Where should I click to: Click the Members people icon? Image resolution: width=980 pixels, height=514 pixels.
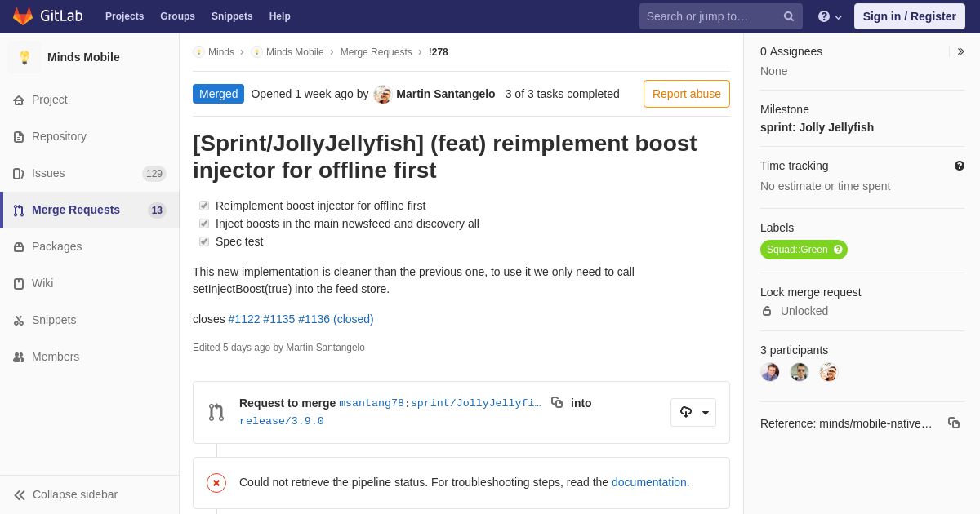point(19,357)
